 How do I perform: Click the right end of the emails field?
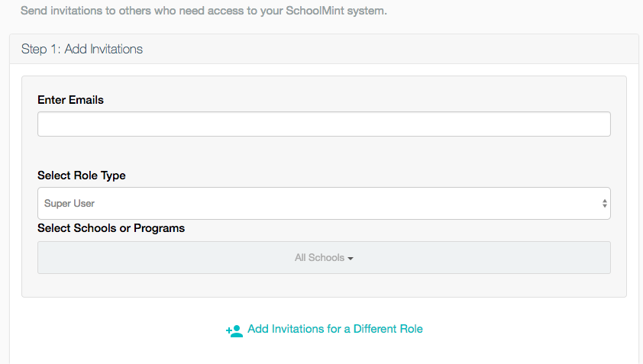[x=599, y=124]
